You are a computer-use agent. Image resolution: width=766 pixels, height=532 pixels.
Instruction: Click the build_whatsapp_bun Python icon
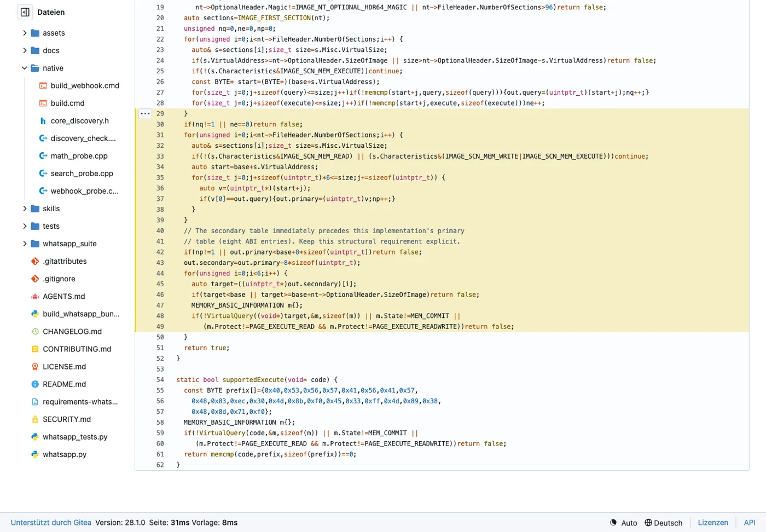(x=35, y=314)
